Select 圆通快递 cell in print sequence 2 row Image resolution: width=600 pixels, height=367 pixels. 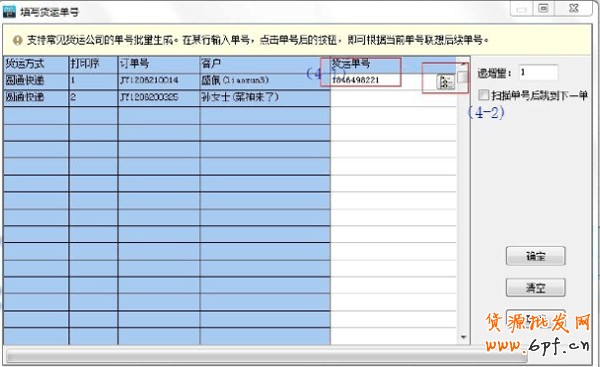coord(36,97)
